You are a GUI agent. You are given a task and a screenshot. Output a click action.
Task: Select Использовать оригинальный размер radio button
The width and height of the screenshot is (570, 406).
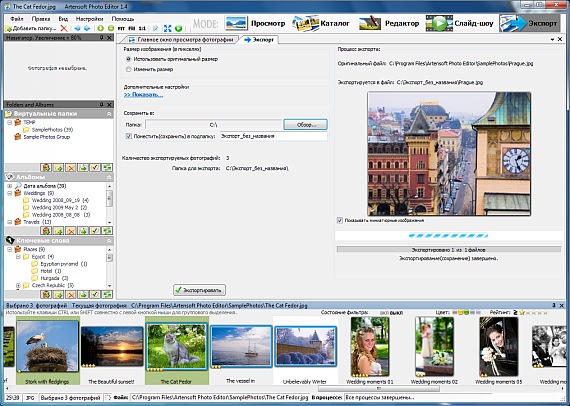click(128, 59)
